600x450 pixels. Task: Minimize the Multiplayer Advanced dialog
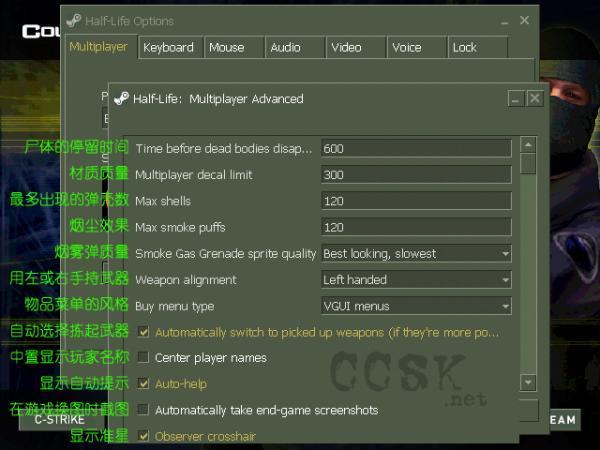click(x=515, y=99)
